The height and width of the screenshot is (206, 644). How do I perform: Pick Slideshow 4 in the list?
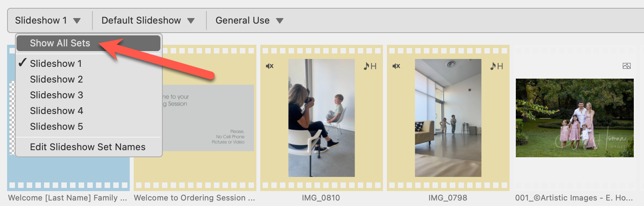point(56,111)
